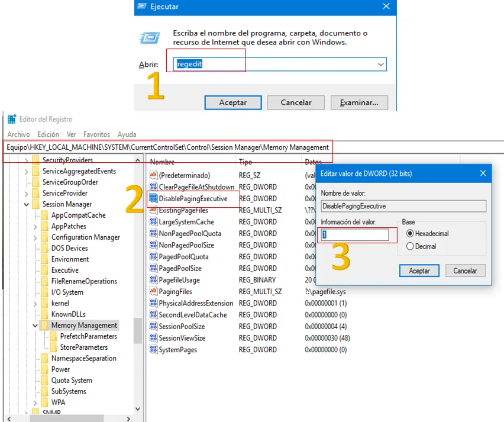
Task: Click the Power folder icon in tree
Action: coord(44,369)
